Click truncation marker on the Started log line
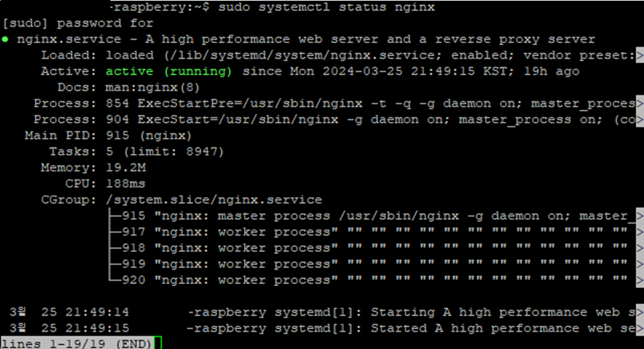The width and height of the screenshot is (644, 349). (x=639, y=328)
